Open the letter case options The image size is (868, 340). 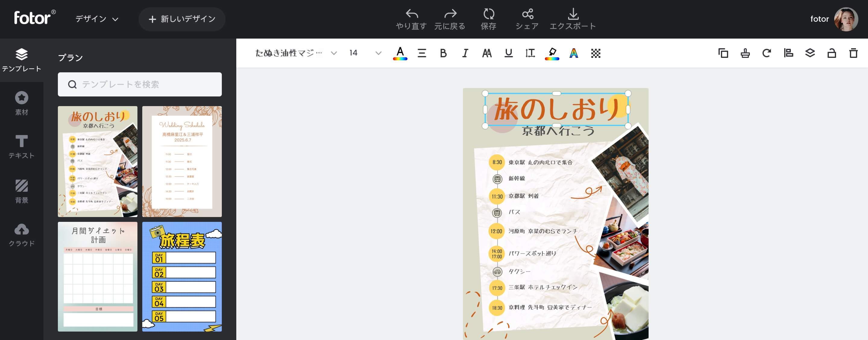tap(486, 53)
